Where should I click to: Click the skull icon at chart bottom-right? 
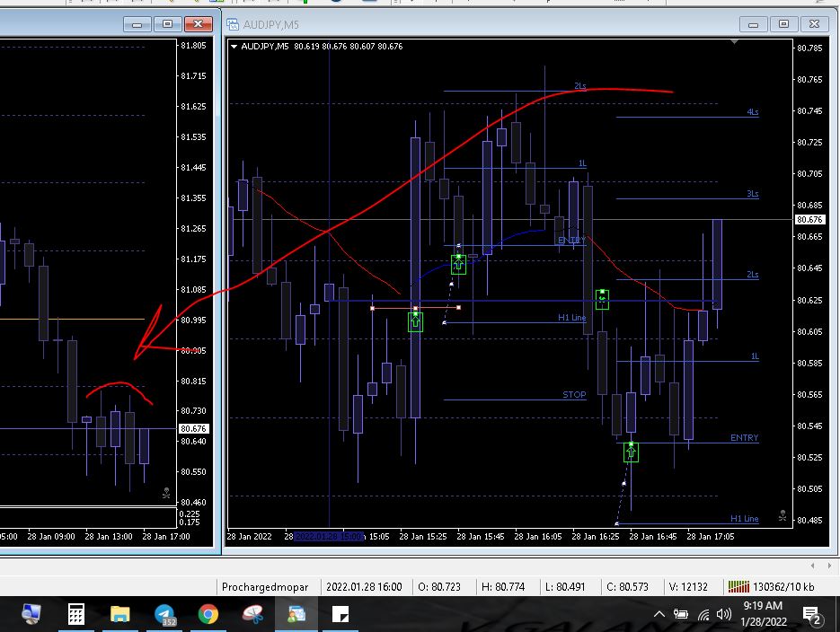[x=783, y=516]
